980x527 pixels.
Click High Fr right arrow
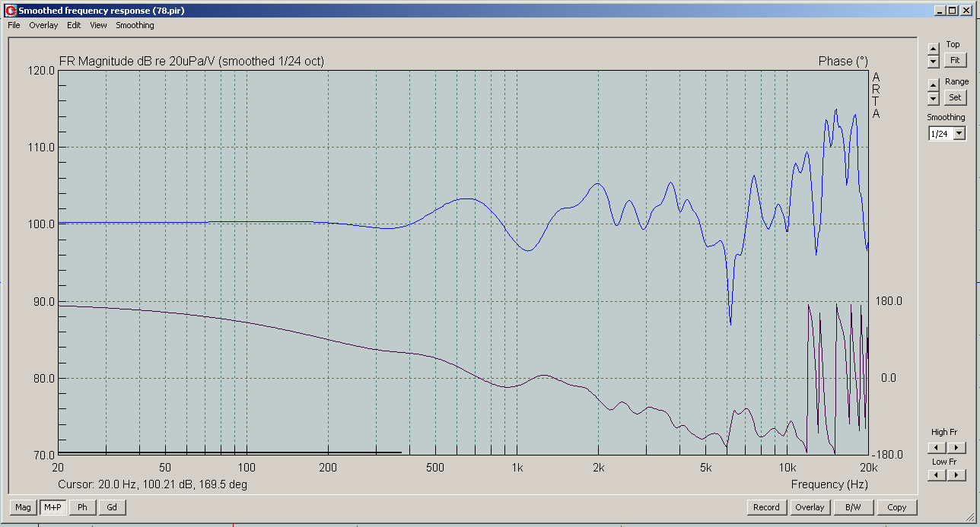coord(956,448)
